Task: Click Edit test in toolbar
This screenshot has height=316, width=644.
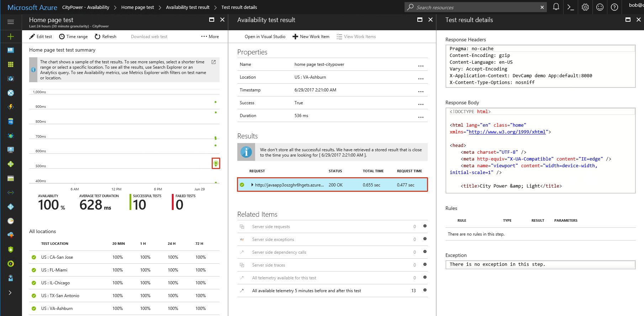Action: tap(41, 36)
